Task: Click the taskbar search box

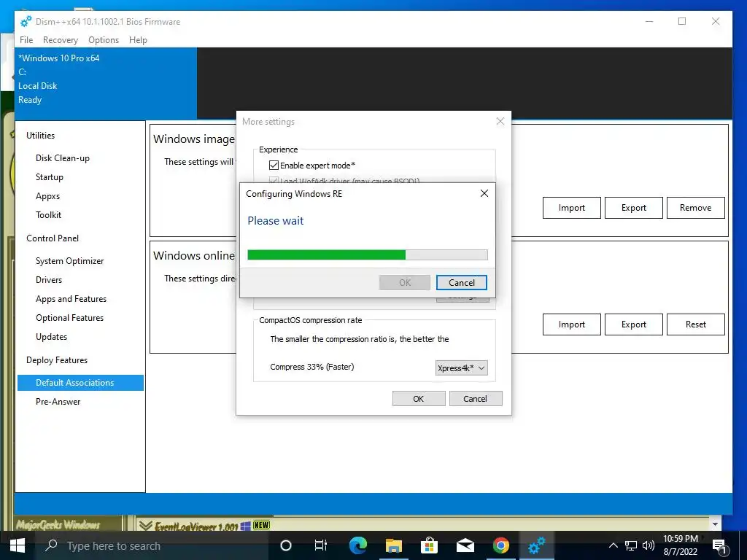Action: (x=152, y=545)
